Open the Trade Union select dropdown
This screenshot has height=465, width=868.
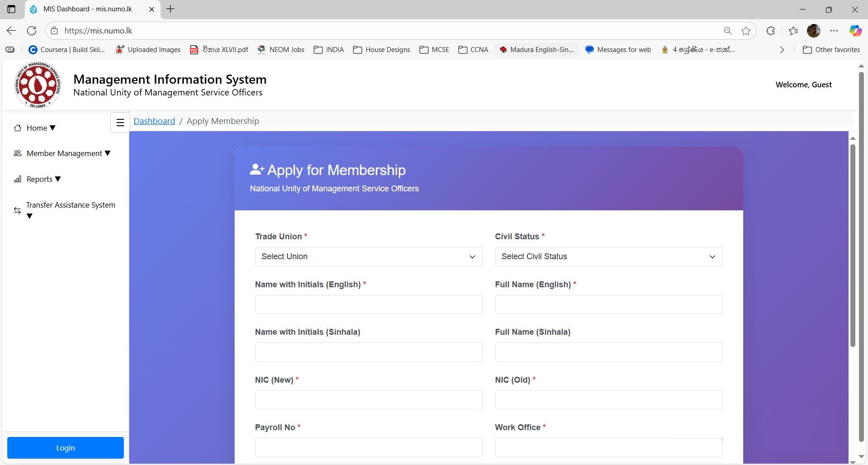coord(368,256)
